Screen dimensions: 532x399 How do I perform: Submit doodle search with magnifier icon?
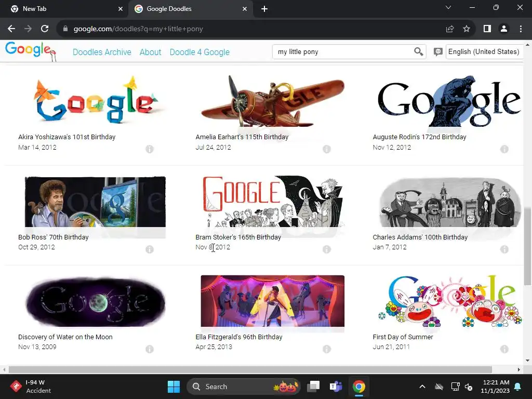point(418,51)
